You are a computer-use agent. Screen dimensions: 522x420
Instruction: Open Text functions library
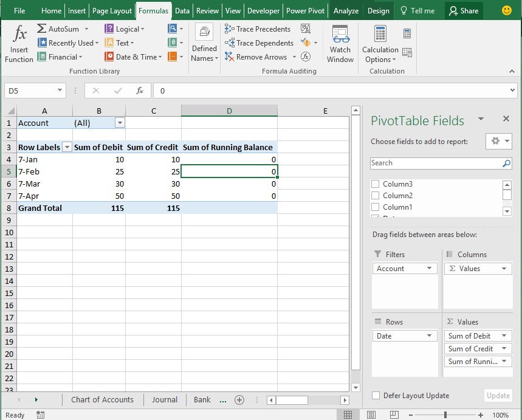pyautogui.click(x=119, y=43)
